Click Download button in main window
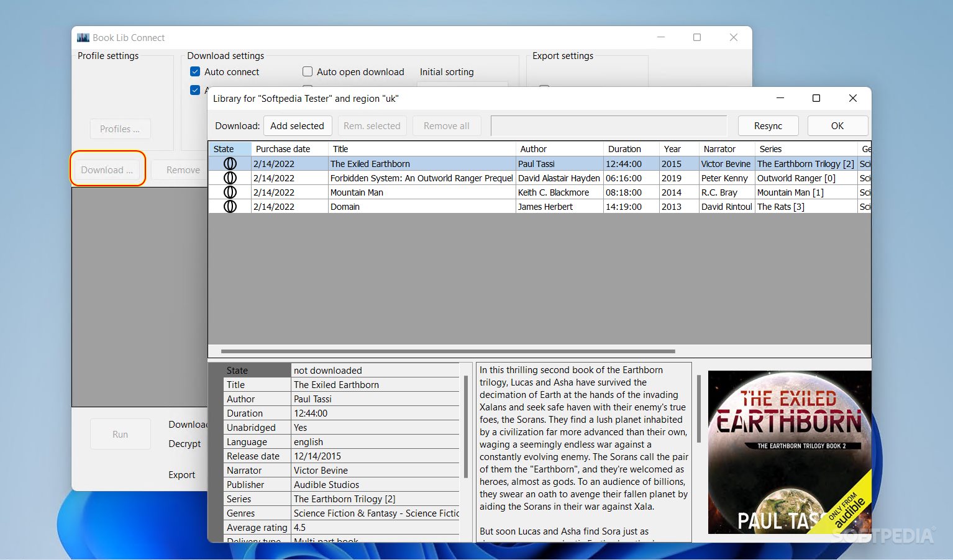 pyautogui.click(x=107, y=169)
